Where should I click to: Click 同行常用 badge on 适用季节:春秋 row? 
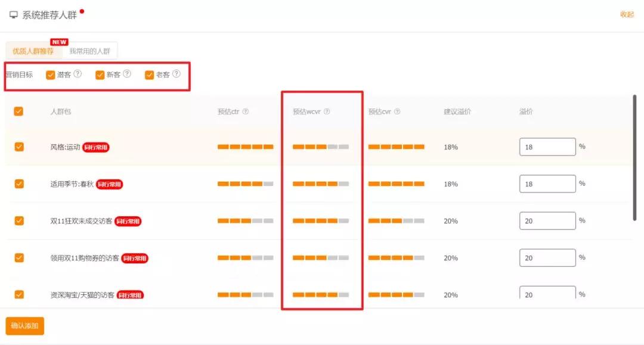(x=110, y=184)
